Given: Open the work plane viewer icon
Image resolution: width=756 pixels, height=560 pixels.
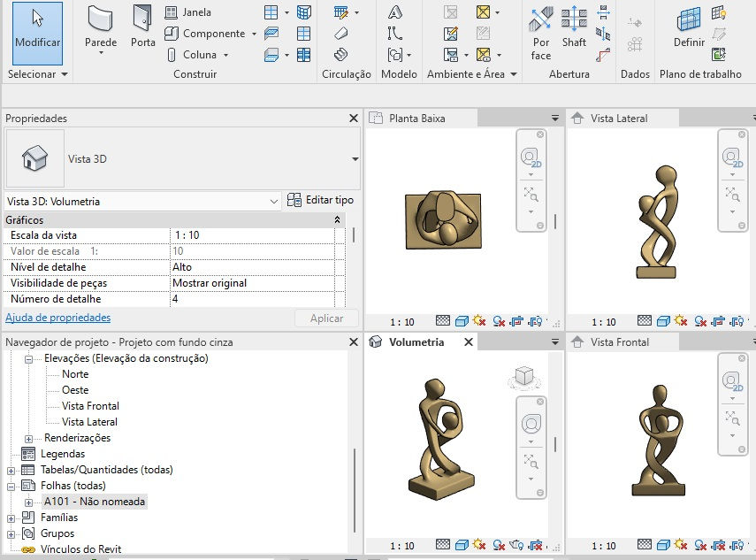Looking at the screenshot, I should coord(718,54).
